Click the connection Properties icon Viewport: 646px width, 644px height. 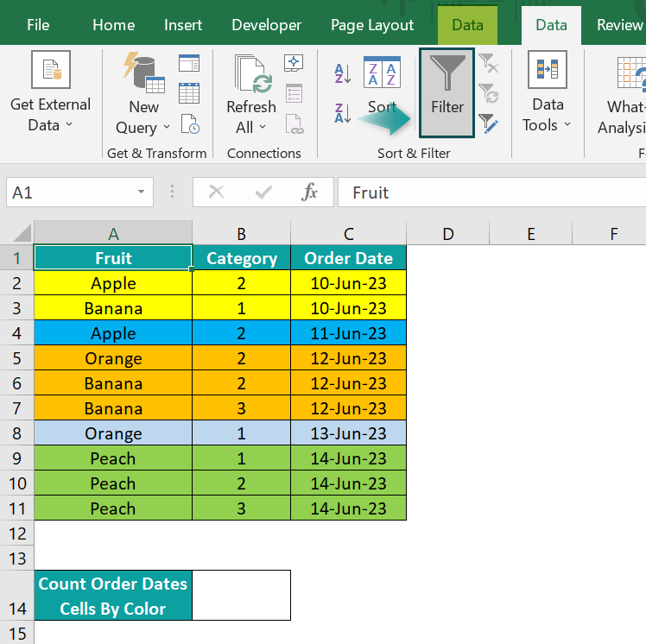pos(294,93)
